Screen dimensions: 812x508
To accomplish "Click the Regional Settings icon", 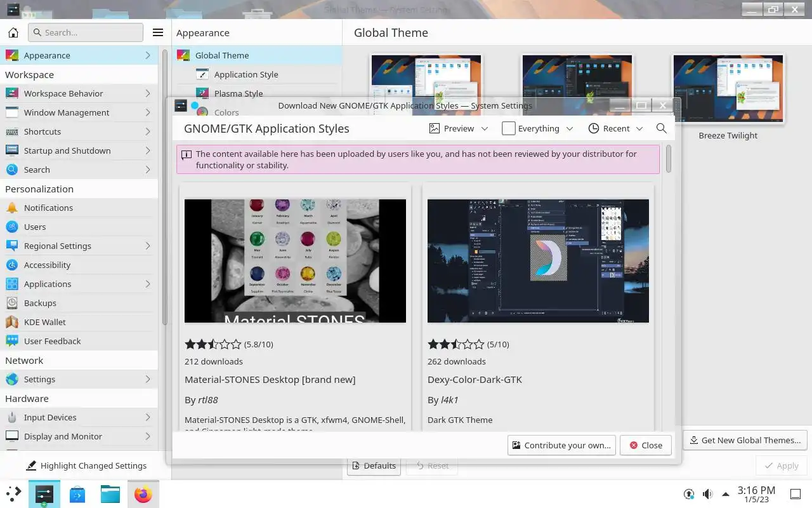I will (12, 246).
